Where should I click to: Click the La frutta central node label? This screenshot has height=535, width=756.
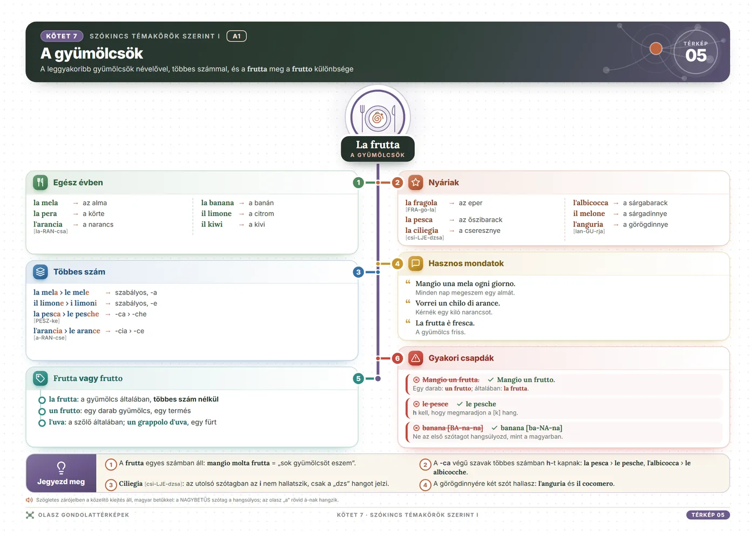tap(378, 149)
